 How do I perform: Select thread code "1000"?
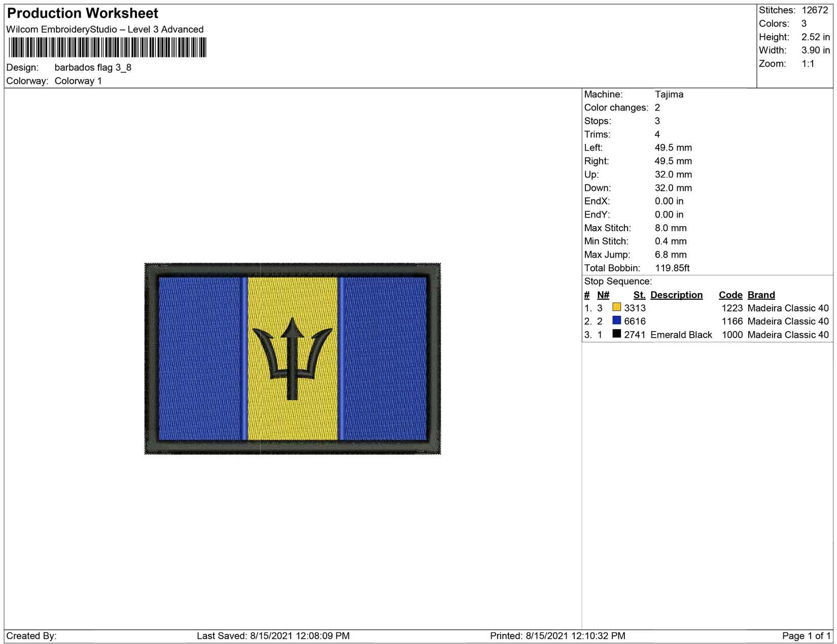click(732, 335)
